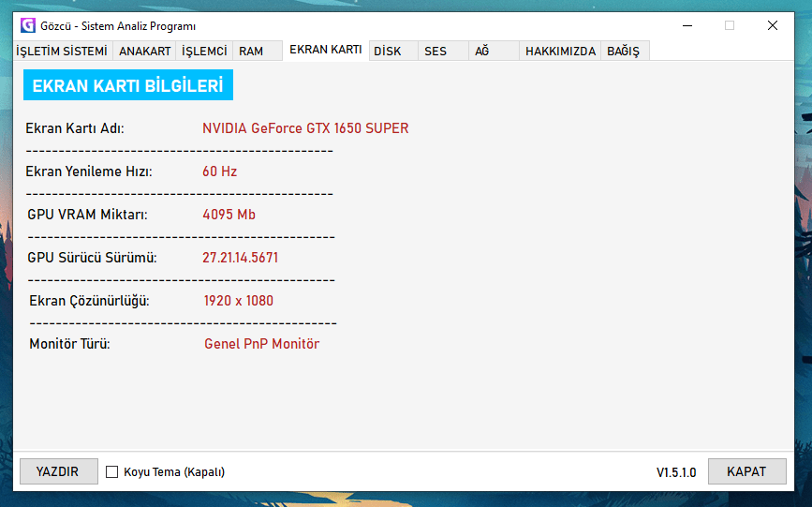This screenshot has height=507, width=812.
Task: Open the HAKKIMIZDA tab
Action: tap(560, 51)
